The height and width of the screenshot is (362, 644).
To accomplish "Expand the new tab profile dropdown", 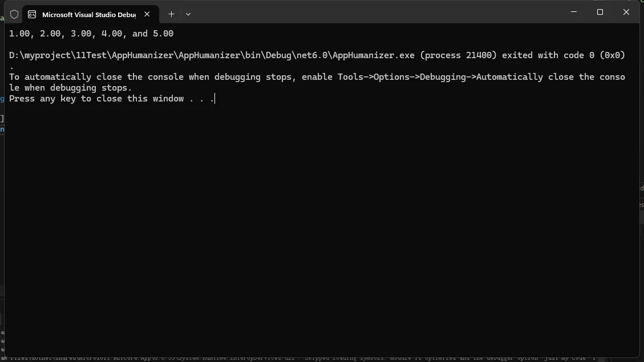I will tap(188, 14).
